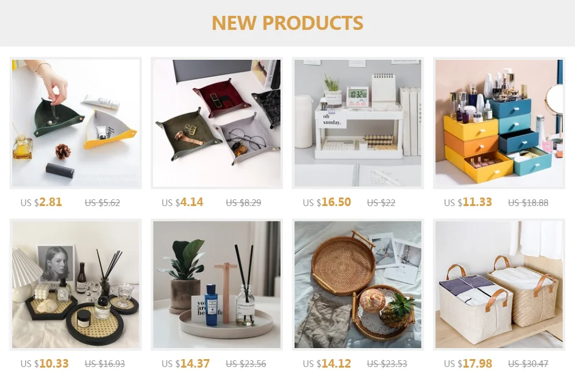View the white desk shelf organizer product
575x392 pixels.
pos(358,123)
